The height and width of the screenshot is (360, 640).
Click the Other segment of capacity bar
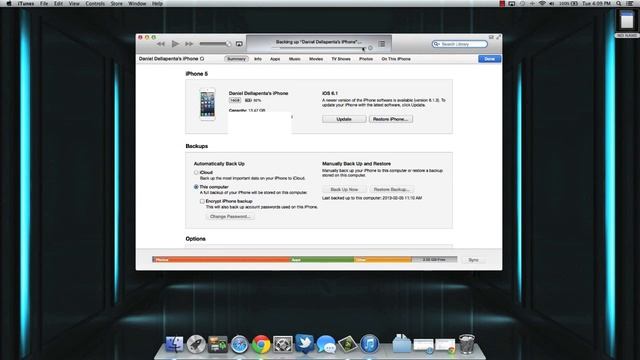coord(382,260)
